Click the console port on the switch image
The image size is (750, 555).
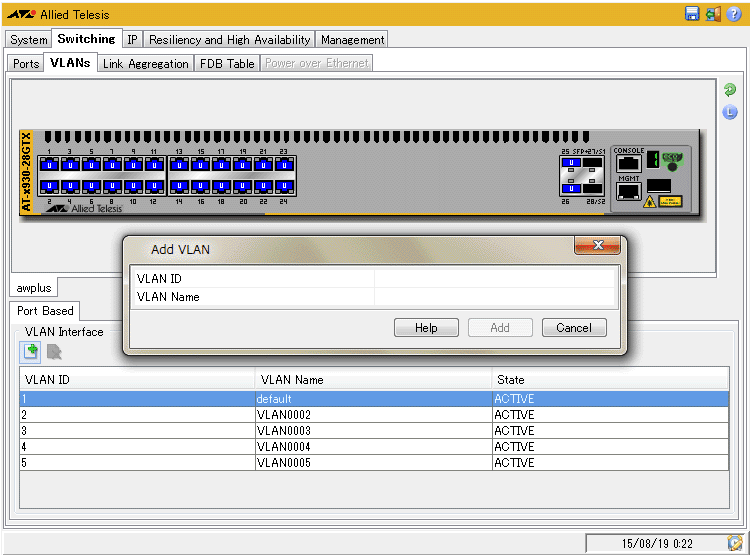pos(628,163)
